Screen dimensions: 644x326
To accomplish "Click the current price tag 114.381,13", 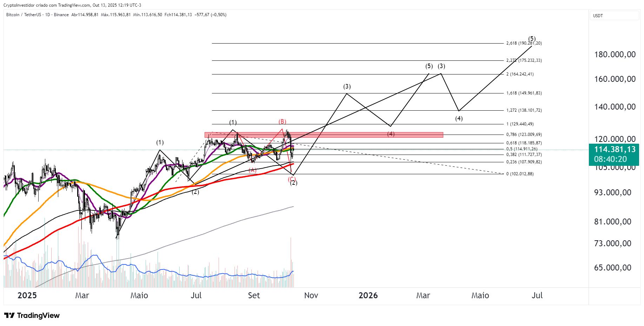I will click(615, 149).
